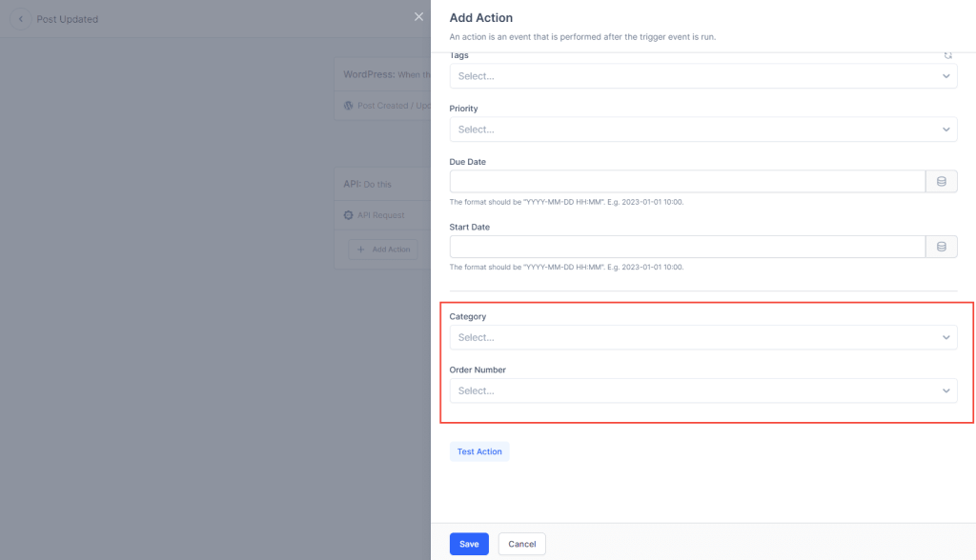
Task: Open data picker icon beside Due Date
Action: (x=941, y=182)
